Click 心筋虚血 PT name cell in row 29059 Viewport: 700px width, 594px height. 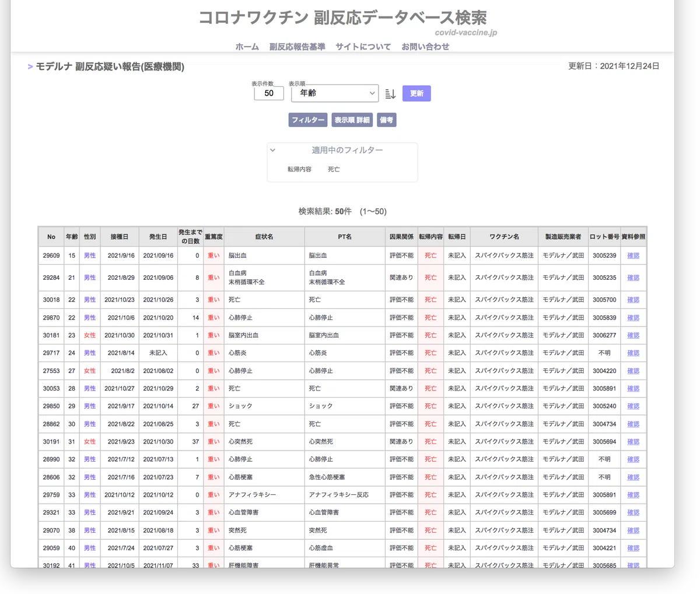click(x=345, y=548)
